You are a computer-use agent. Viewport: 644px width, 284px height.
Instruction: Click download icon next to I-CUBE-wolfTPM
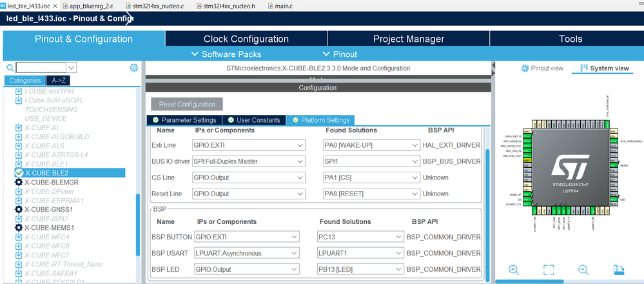coord(19,91)
